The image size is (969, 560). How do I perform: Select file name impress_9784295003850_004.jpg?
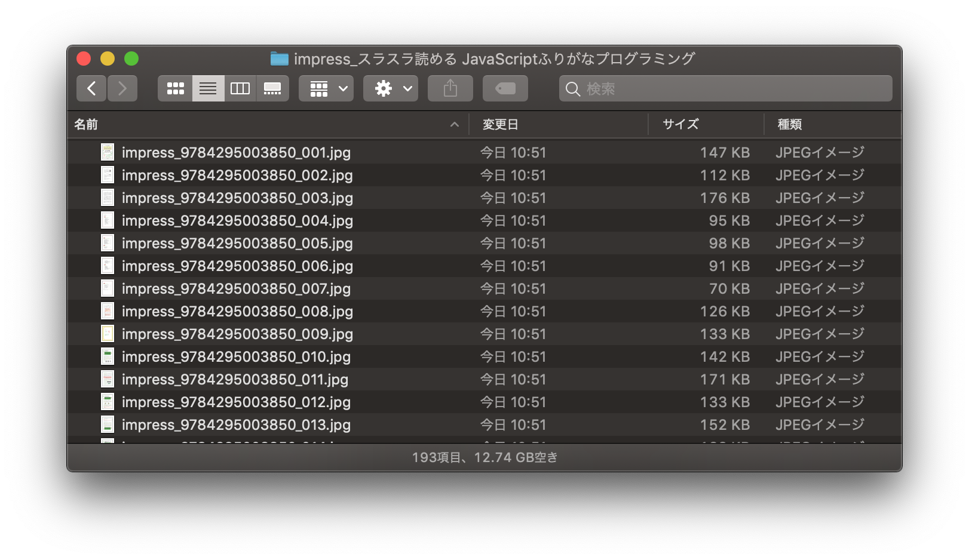point(237,221)
